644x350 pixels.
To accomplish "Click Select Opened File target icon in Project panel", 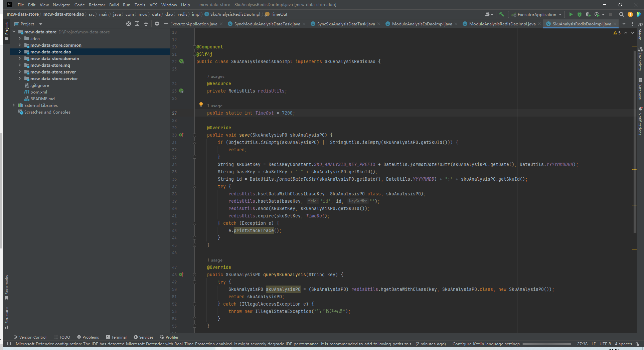I will point(129,24).
